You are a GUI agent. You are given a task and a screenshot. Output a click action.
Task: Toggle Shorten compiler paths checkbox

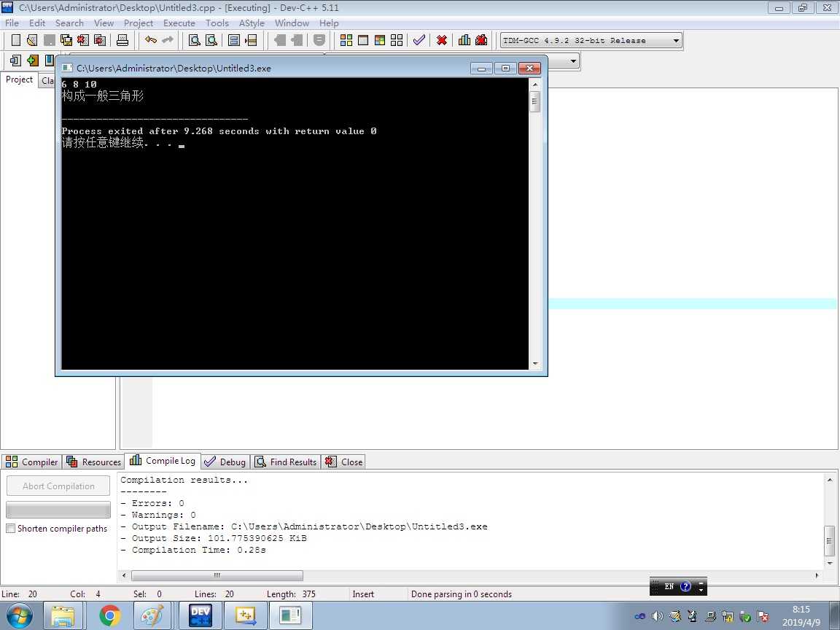(x=11, y=528)
